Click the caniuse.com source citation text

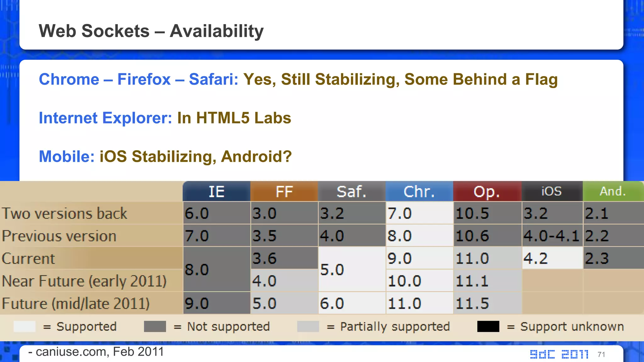(x=96, y=352)
